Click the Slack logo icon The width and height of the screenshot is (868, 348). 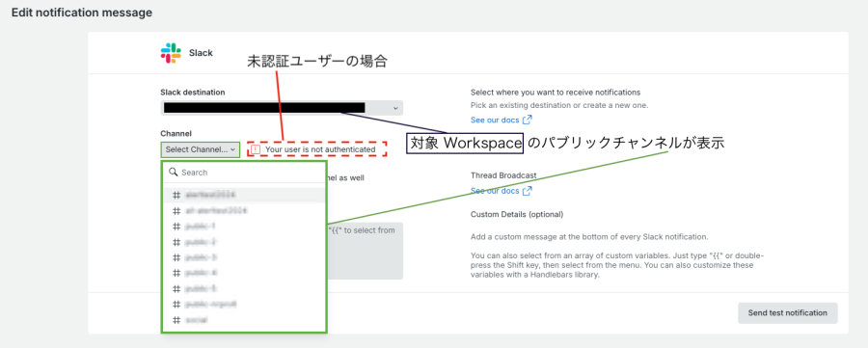(x=171, y=53)
